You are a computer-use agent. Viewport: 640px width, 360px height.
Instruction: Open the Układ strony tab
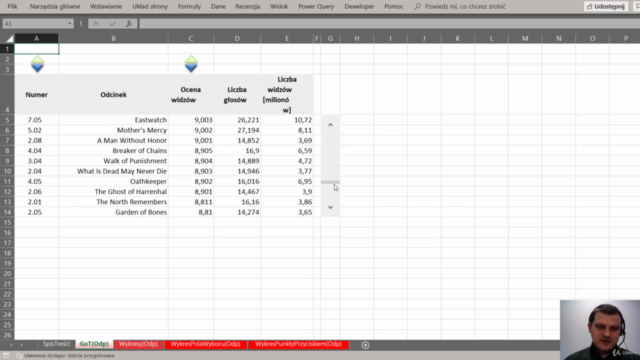[x=150, y=7]
